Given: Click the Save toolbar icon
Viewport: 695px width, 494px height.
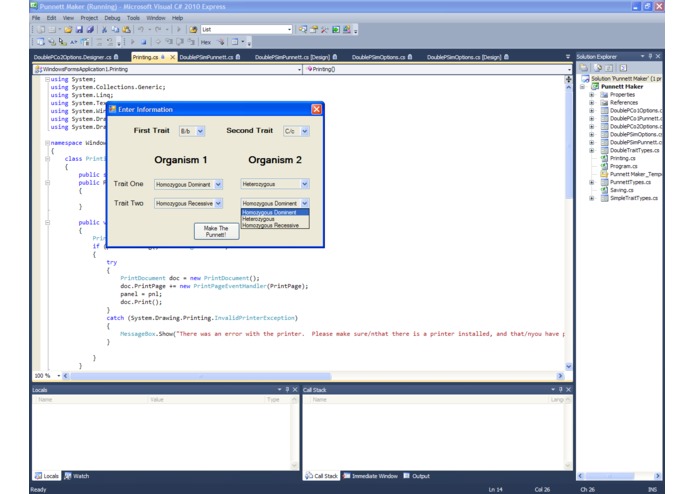Looking at the screenshot, I should tap(79, 30).
